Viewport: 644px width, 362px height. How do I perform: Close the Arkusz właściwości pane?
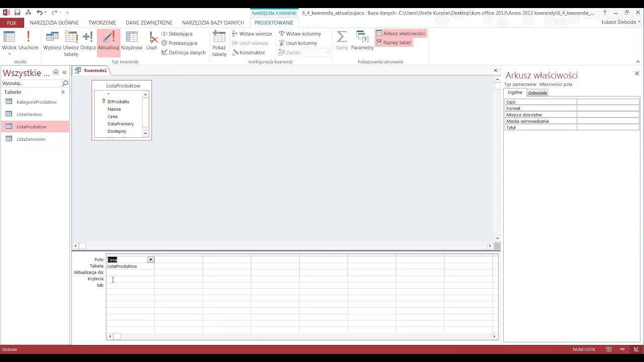click(636, 73)
